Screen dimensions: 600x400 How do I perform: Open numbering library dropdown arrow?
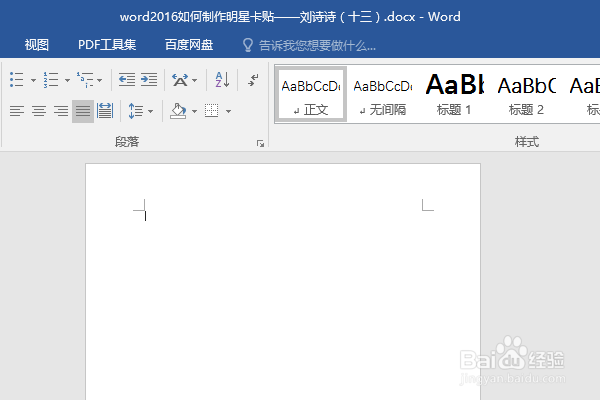click(x=67, y=80)
